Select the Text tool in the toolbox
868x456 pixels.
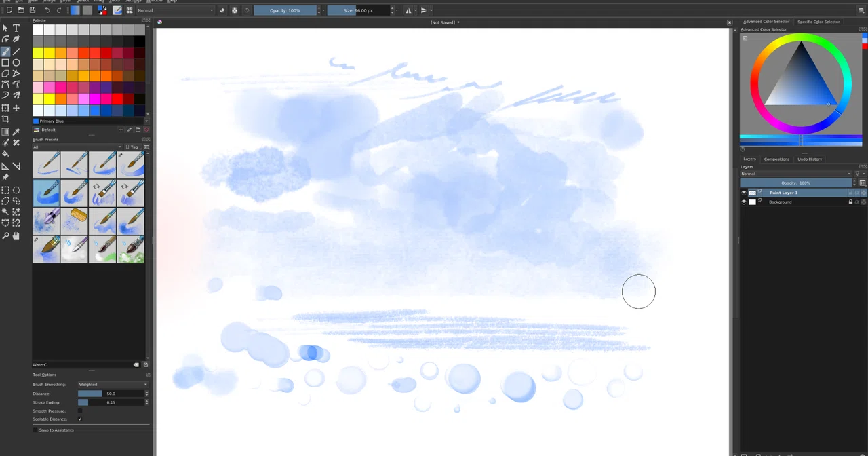click(x=16, y=28)
